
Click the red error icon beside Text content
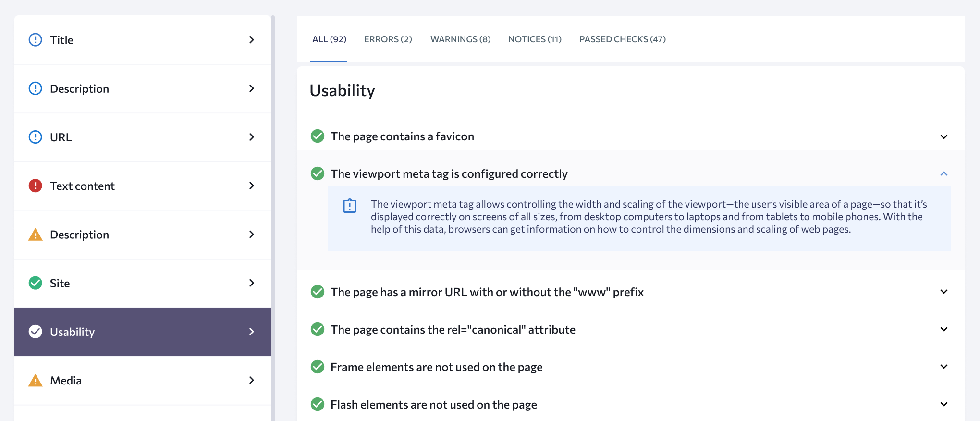36,186
